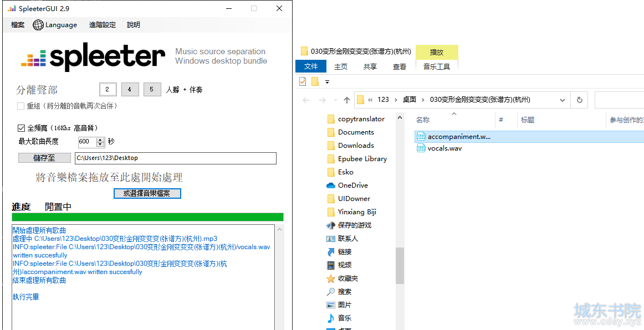Select vocals.wav file
644x330 pixels.
pos(444,148)
